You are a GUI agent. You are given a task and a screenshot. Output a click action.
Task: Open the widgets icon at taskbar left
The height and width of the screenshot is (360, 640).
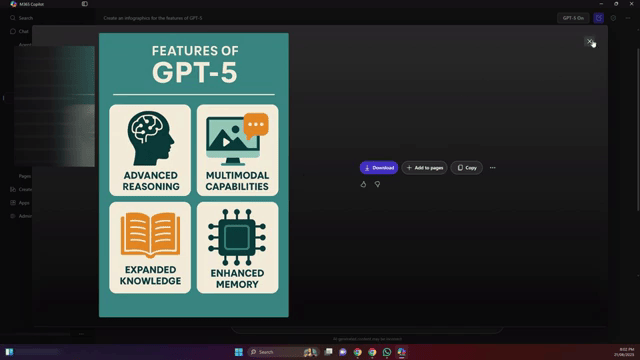[x=9, y=352]
